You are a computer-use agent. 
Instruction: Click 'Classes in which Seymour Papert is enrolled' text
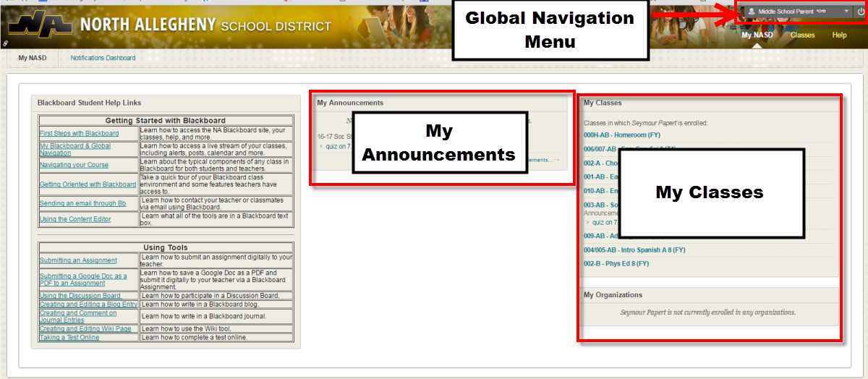pos(645,123)
